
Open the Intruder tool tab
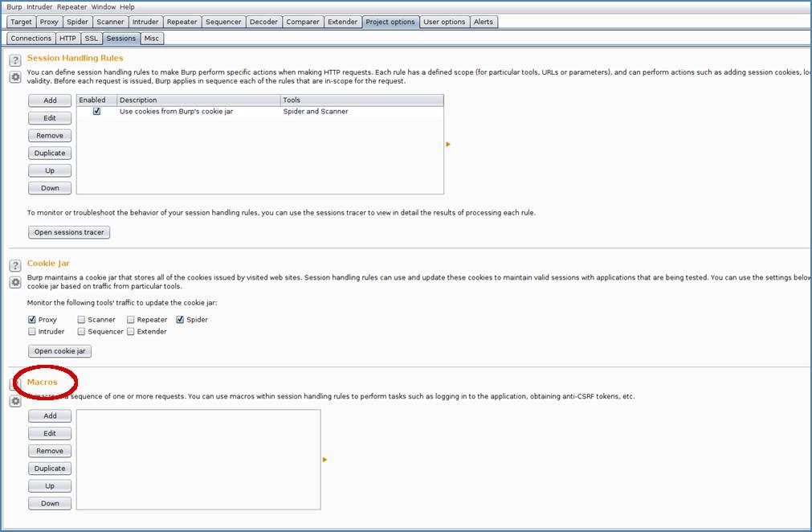pos(145,22)
